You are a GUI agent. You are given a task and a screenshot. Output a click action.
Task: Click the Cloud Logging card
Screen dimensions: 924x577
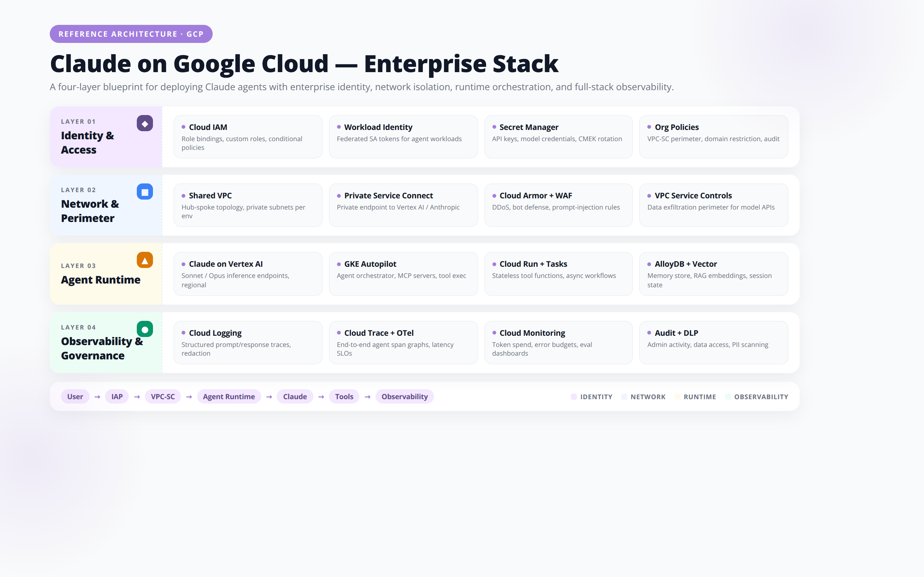248,343
